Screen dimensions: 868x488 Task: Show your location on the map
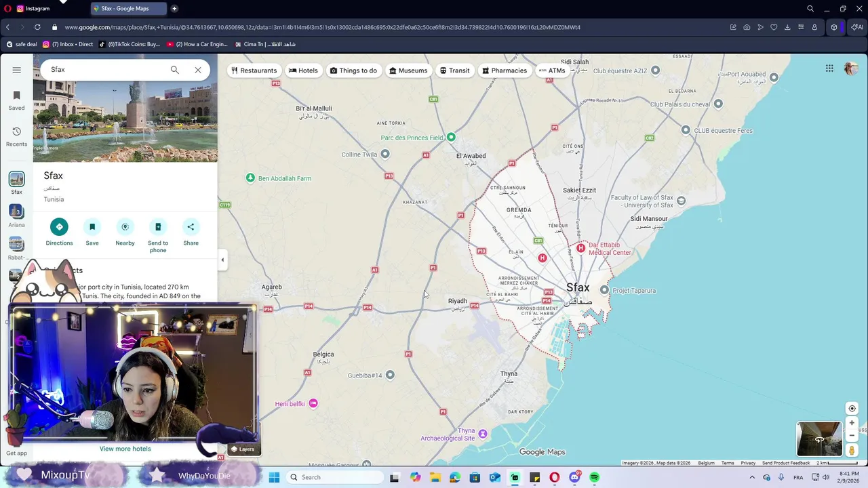click(852, 408)
